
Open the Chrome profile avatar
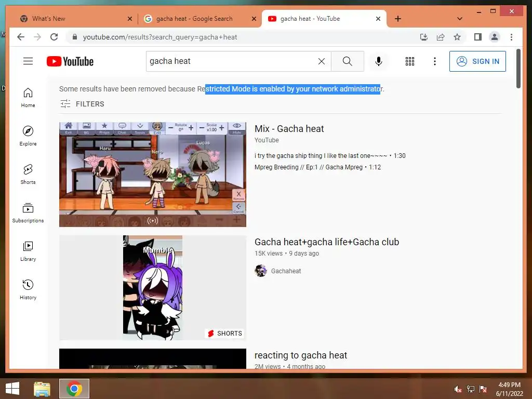[x=495, y=37]
